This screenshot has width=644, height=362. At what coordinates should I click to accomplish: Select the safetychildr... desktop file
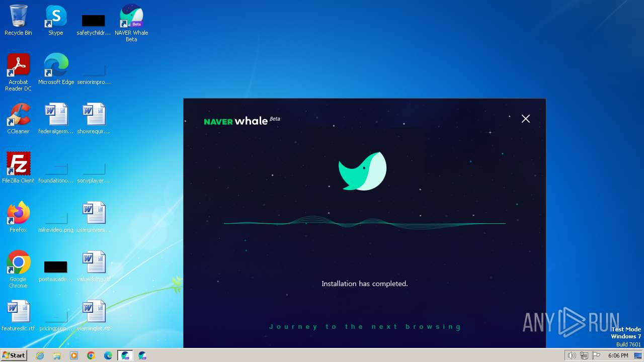click(94, 24)
